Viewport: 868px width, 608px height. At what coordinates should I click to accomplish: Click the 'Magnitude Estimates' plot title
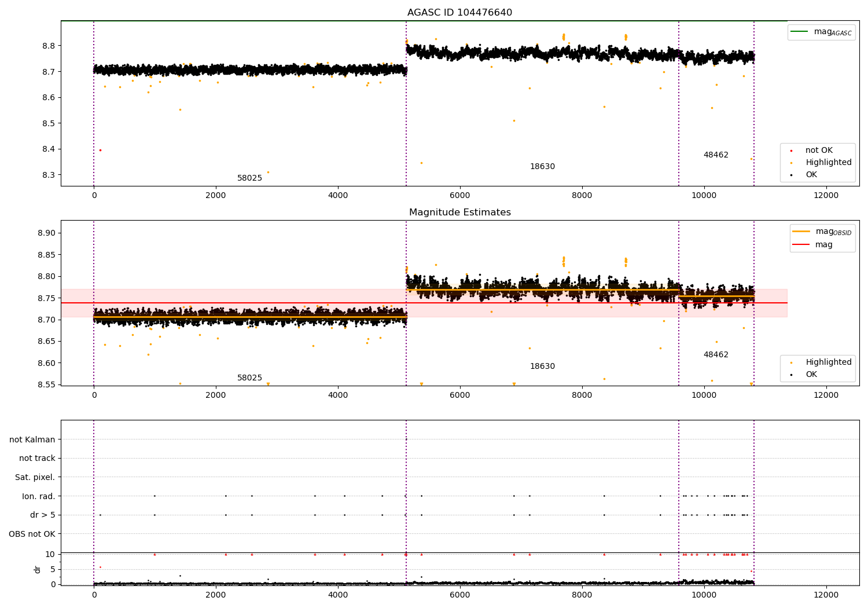point(459,213)
